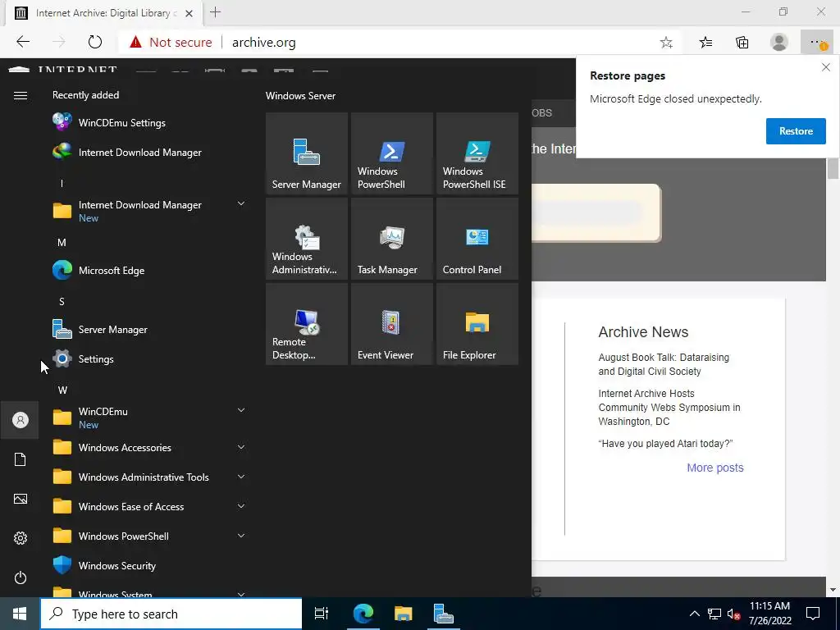Switch to Edge on the taskbar

coord(363,614)
